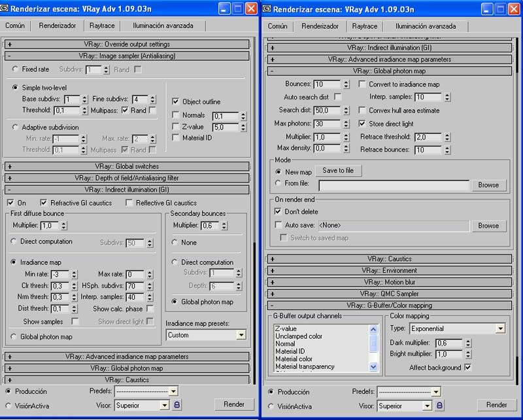
Task: Click Bounces value field in photon map
Action: tap(328, 84)
